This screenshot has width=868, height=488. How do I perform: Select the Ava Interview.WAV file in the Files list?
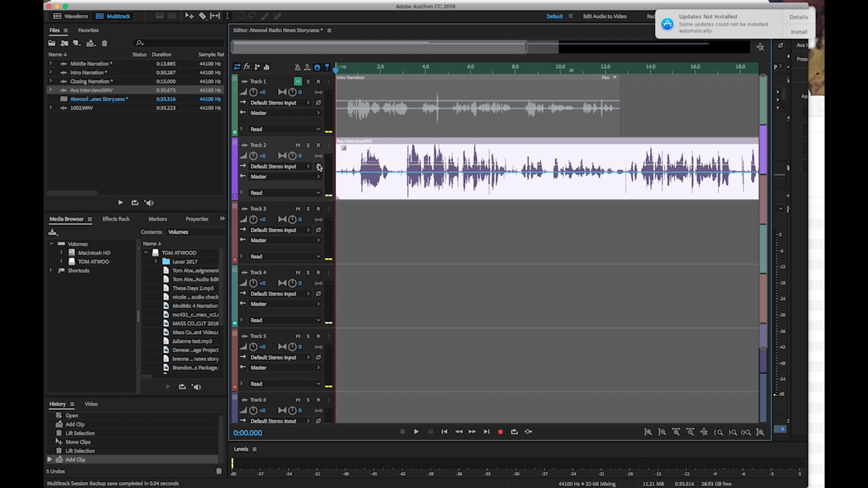pyautogui.click(x=91, y=90)
